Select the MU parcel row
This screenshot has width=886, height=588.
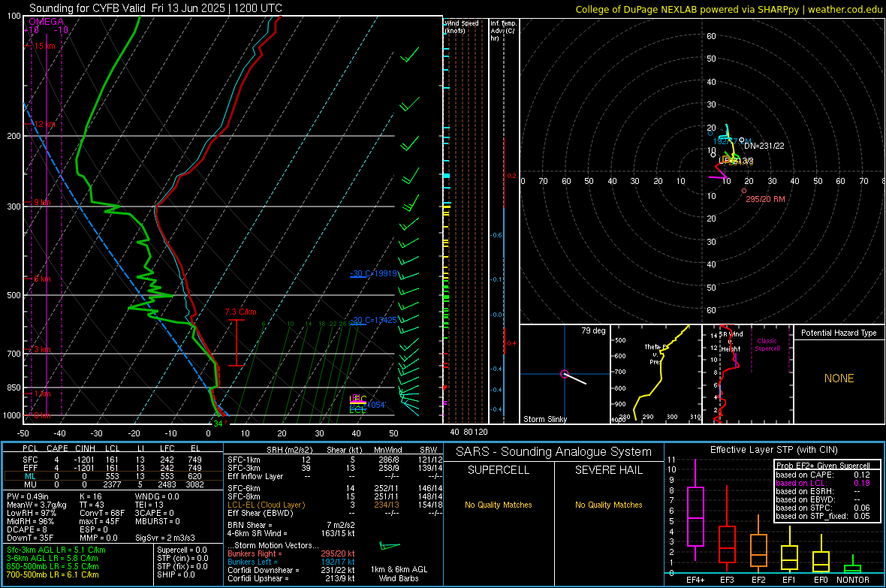click(113, 484)
